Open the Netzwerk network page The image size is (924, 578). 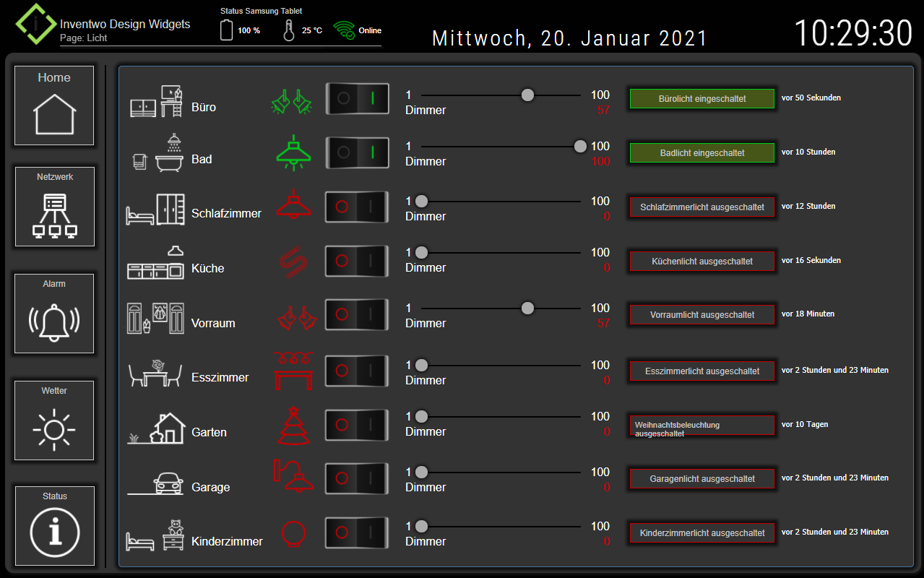pyautogui.click(x=53, y=207)
